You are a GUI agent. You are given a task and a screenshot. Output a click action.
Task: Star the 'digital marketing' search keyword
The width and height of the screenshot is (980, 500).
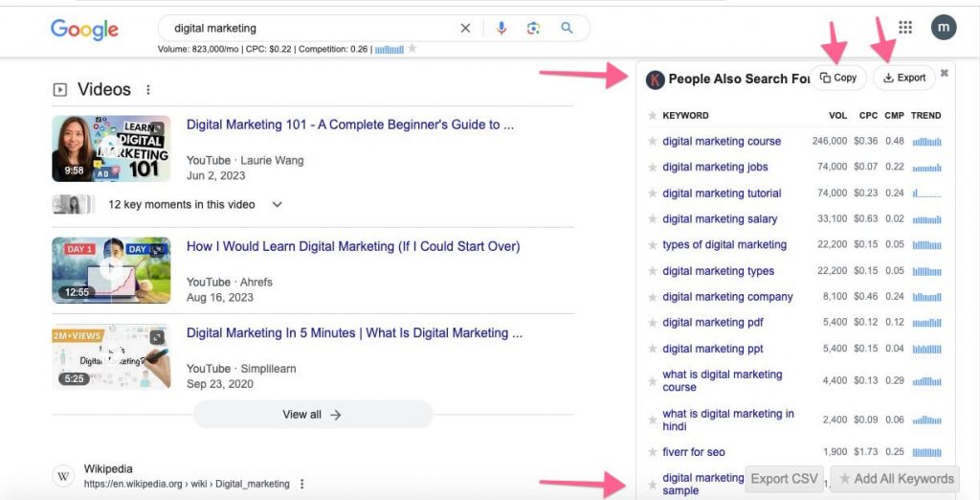pyautogui.click(x=412, y=48)
